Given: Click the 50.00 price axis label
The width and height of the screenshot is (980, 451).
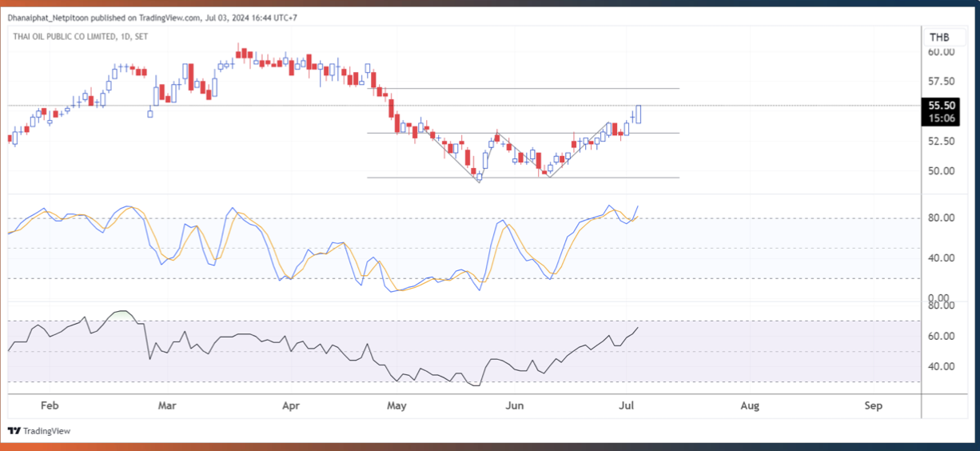Looking at the screenshot, I should click(x=941, y=171).
